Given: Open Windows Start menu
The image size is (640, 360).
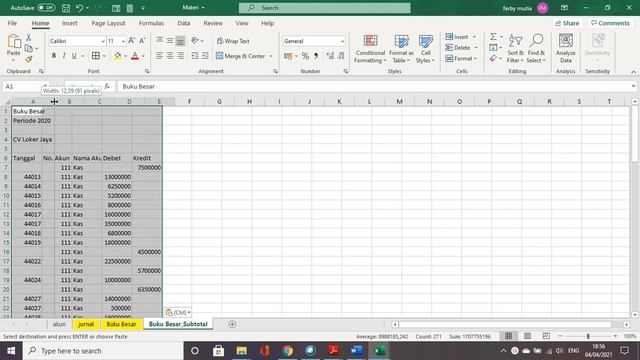Looking at the screenshot, I should pos(11,351).
